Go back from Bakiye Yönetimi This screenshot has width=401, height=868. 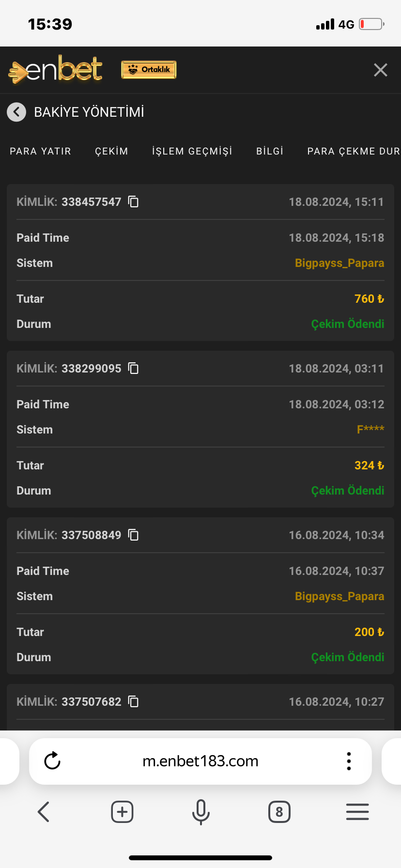point(16,112)
